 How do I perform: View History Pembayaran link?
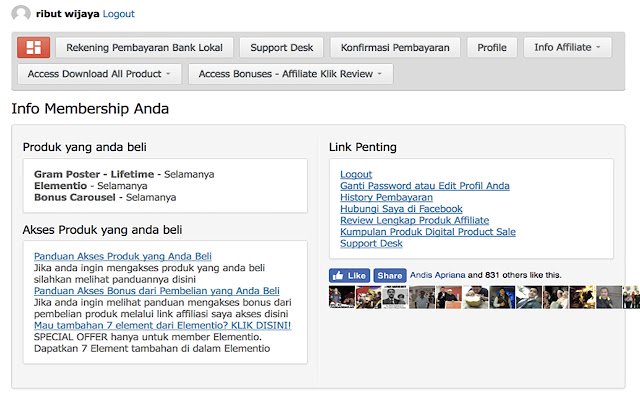[386, 198]
